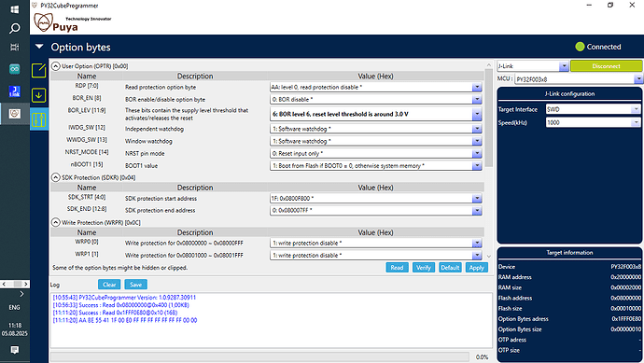Open the erase and programming download icon
644x363 pixels.
click(x=39, y=95)
